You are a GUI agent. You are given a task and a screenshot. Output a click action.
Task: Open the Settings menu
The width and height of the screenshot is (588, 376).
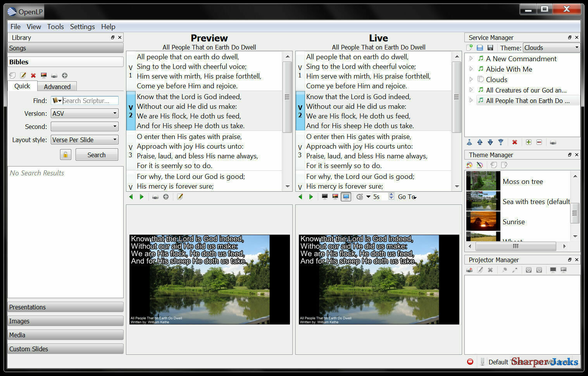[82, 27]
